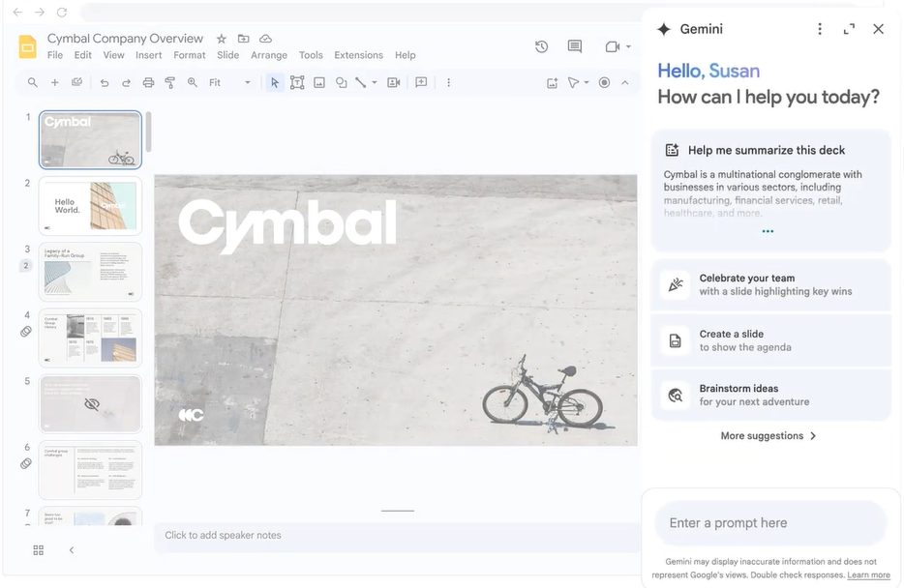
Task: Click the slide panel vertical scrollbar
Action: (148, 132)
